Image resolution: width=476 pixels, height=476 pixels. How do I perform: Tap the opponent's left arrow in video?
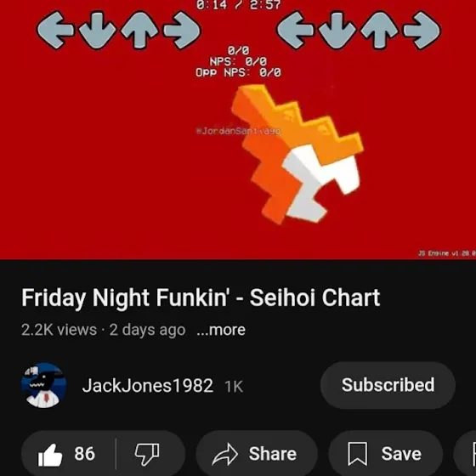[x=55, y=30]
